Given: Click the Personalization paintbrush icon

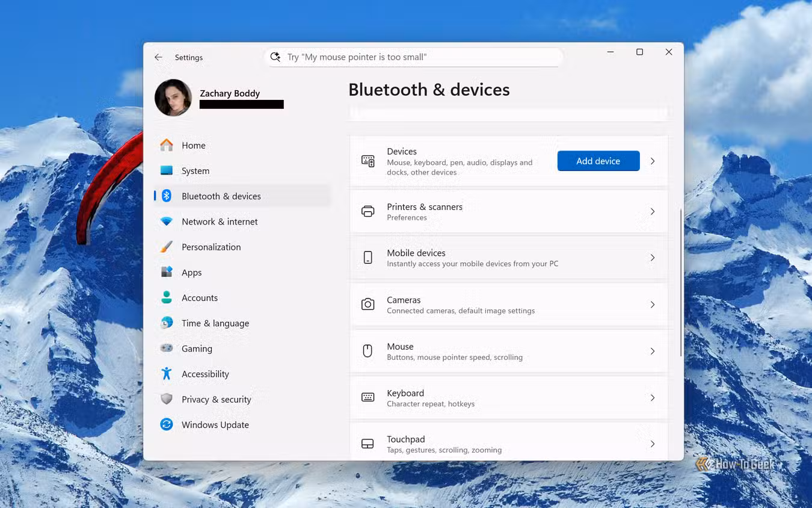Looking at the screenshot, I should pos(167,247).
